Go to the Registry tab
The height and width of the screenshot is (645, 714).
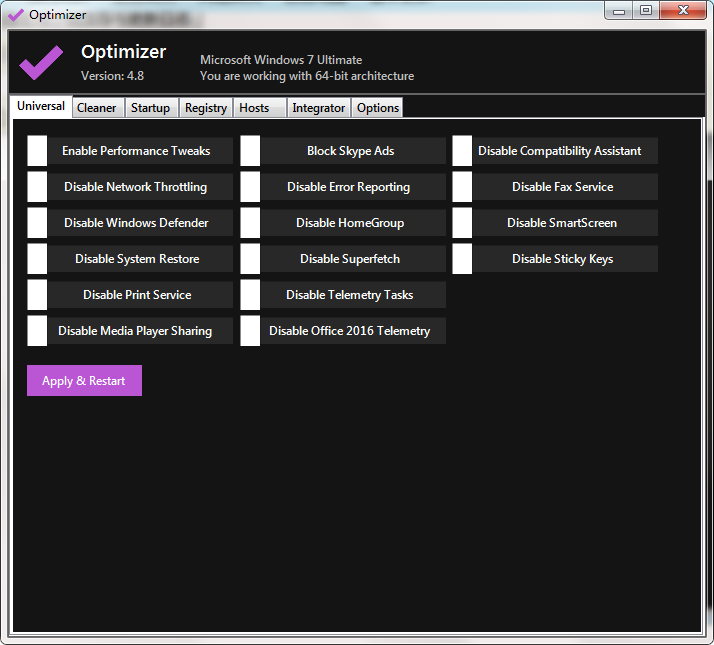pos(206,108)
